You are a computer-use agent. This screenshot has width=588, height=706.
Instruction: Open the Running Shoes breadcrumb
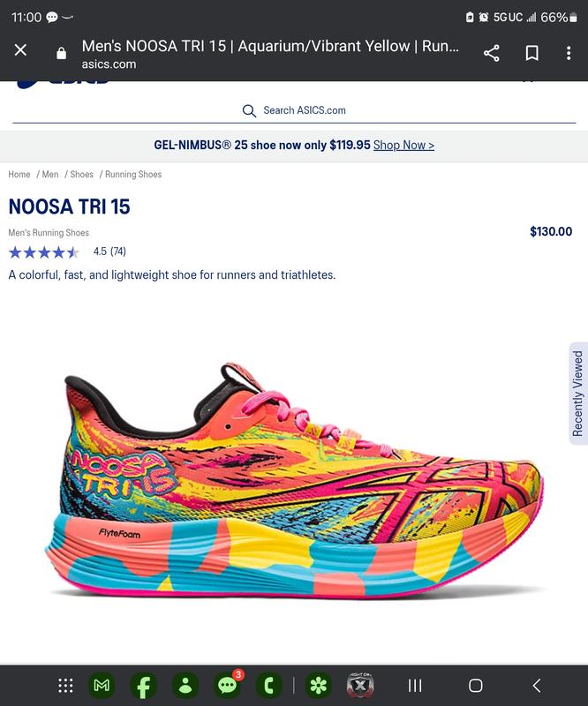click(x=133, y=174)
